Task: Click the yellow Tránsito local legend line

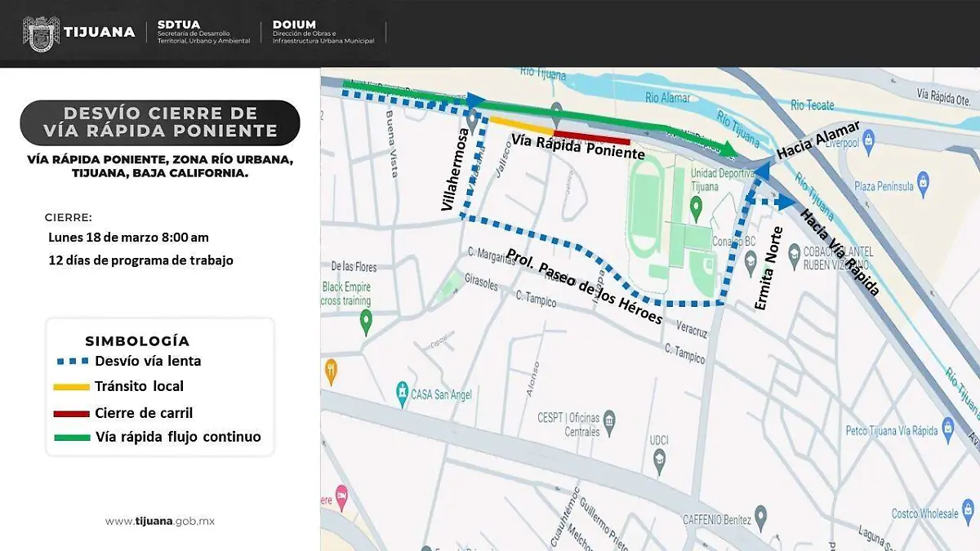Action: [x=71, y=387]
